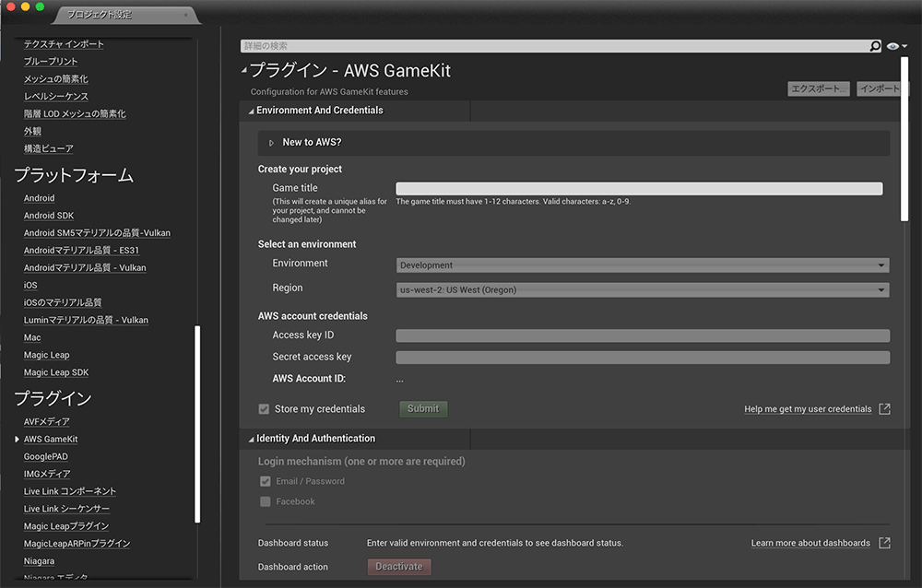Image resolution: width=922 pixels, height=588 pixels.
Task: Open GooglePAD plugin settings
Action: [46, 456]
